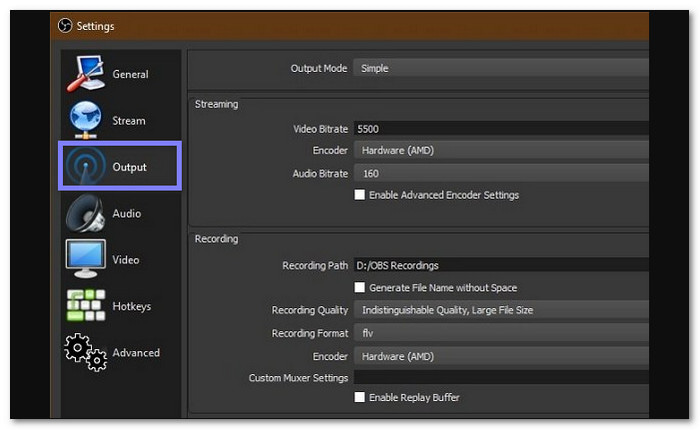The image size is (700, 430).
Task: Tick Generate File Name without Space
Action: [359, 287]
